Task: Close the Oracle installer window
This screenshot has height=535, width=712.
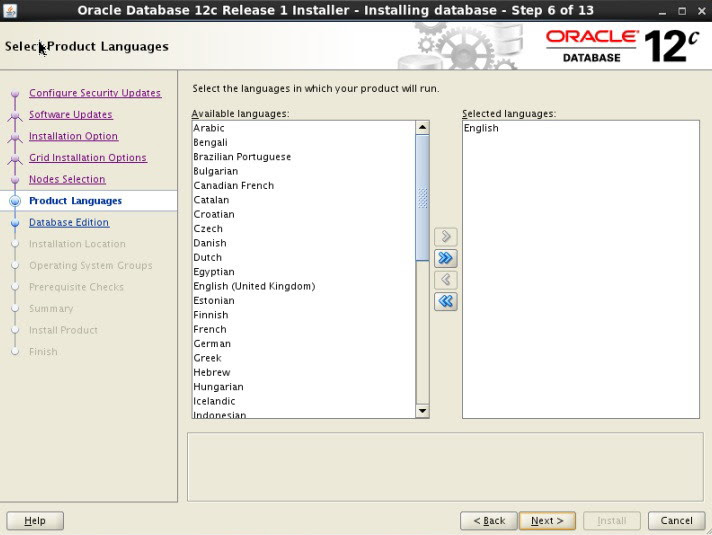Action: click(x=702, y=11)
